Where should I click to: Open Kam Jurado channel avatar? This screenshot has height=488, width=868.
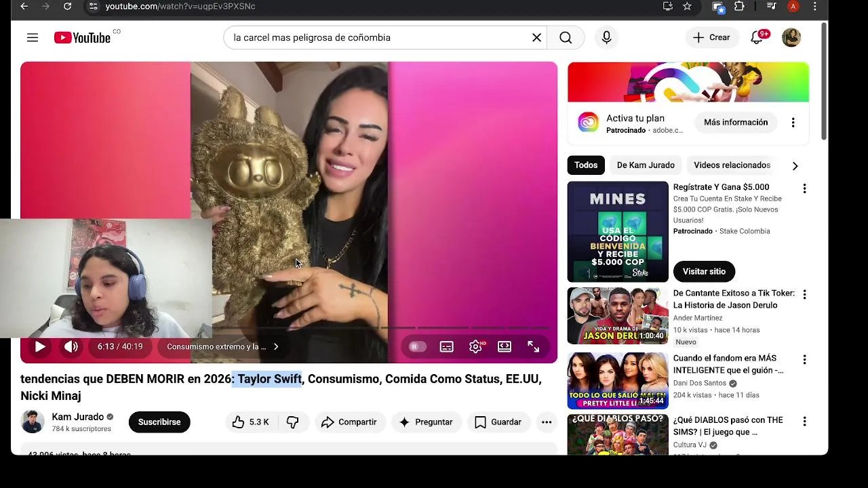click(x=33, y=422)
